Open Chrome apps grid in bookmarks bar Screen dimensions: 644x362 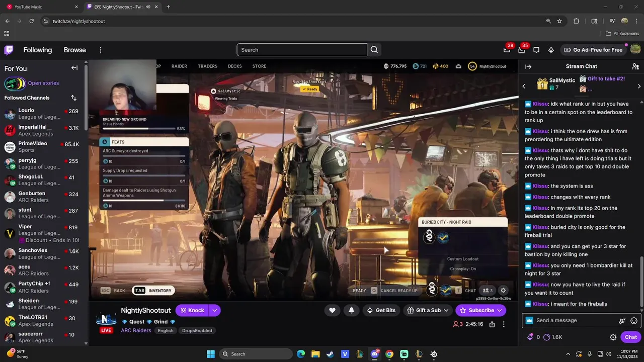coord(7,34)
